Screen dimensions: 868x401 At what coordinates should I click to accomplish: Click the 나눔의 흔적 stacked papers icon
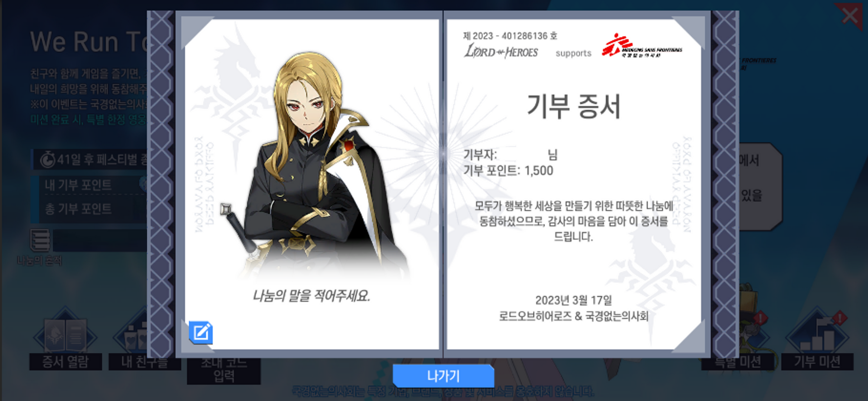40,240
